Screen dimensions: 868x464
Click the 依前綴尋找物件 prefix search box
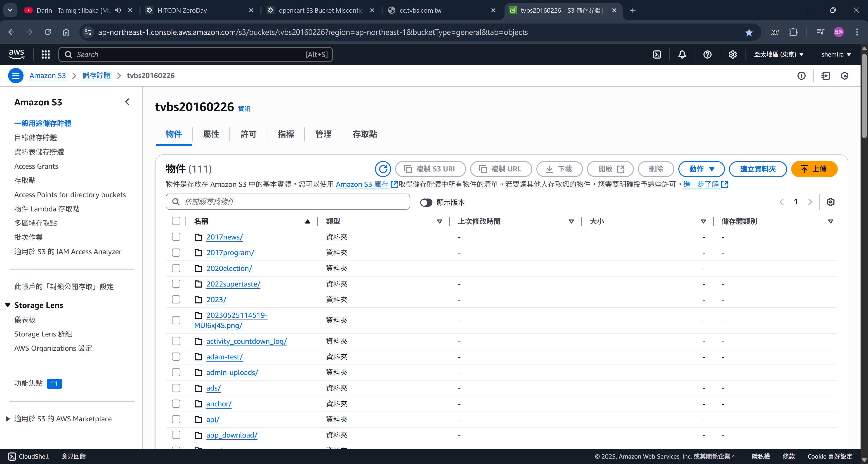tap(288, 202)
